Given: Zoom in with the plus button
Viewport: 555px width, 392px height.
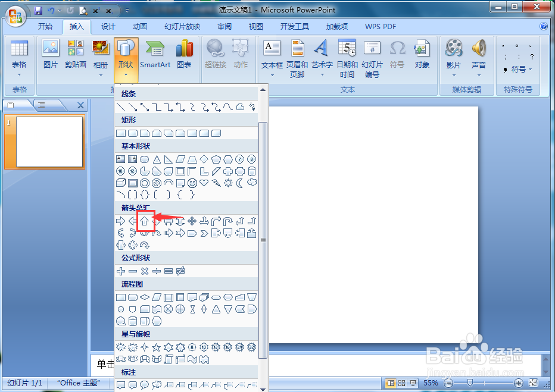Looking at the screenshot, I should (x=519, y=383).
